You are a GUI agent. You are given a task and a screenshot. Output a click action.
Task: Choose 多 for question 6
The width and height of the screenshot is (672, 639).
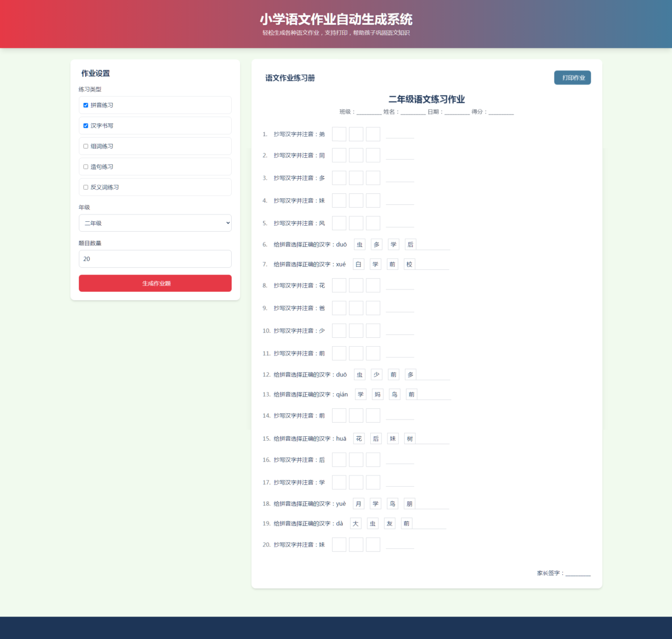(x=376, y=245)
